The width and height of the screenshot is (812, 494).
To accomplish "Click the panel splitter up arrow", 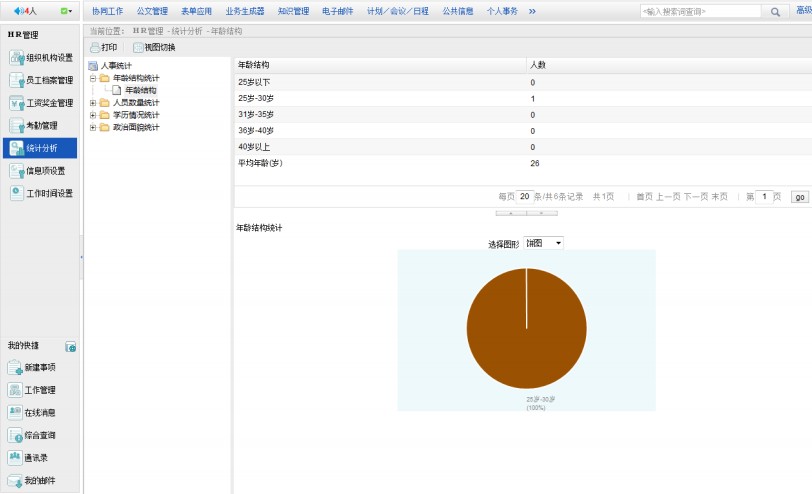I will [511, 213].
